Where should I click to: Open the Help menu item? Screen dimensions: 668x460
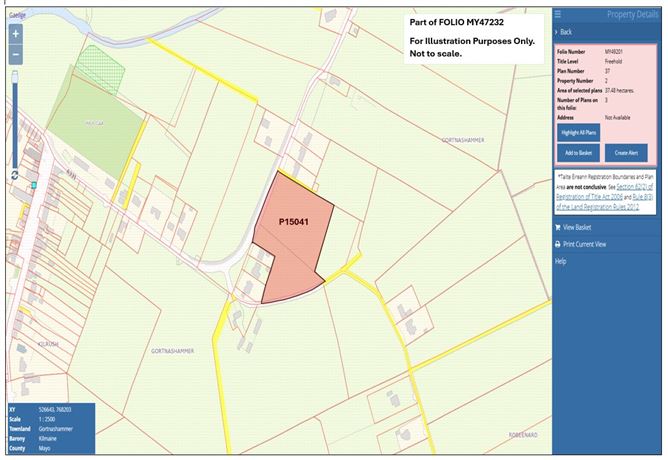pos(561,261)
